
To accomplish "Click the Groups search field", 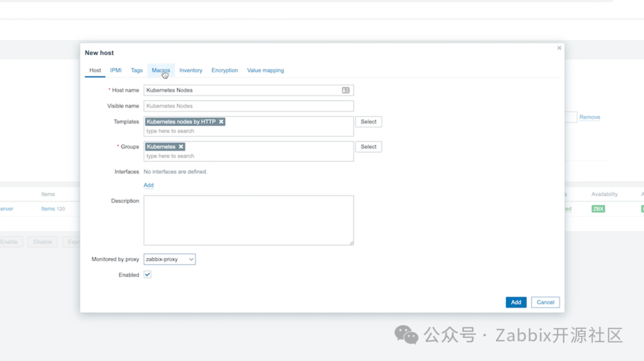I will point(249,156).
